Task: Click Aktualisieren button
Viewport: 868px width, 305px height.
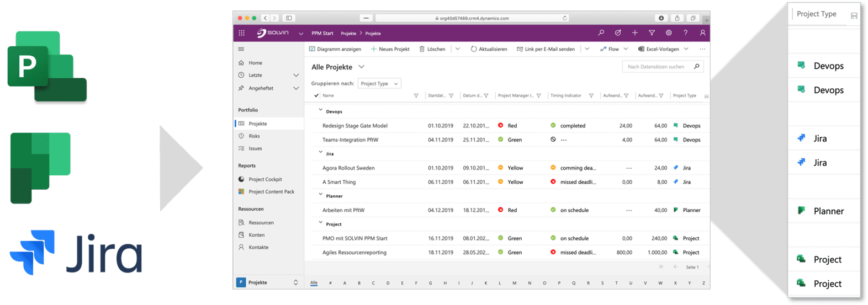Action: 489,49
